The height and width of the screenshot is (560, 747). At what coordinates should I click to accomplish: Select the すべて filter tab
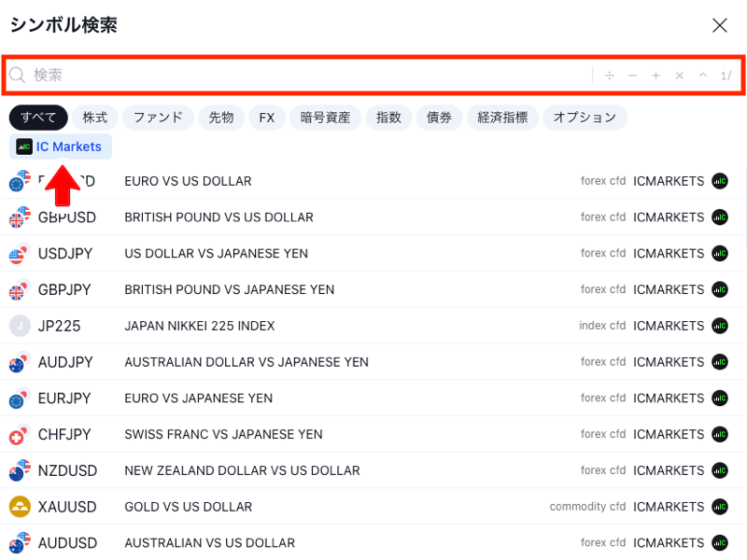[38, 118]
